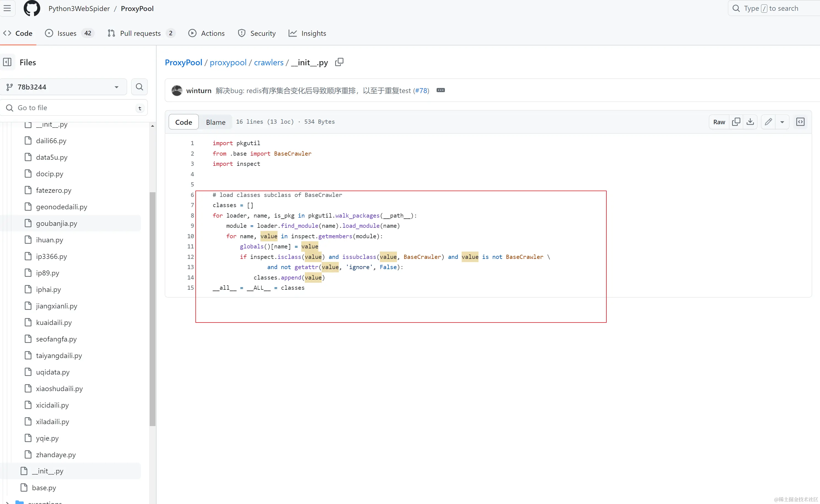
Task: Expand commit message ellipsis
Action: click(x=440, y=90)
